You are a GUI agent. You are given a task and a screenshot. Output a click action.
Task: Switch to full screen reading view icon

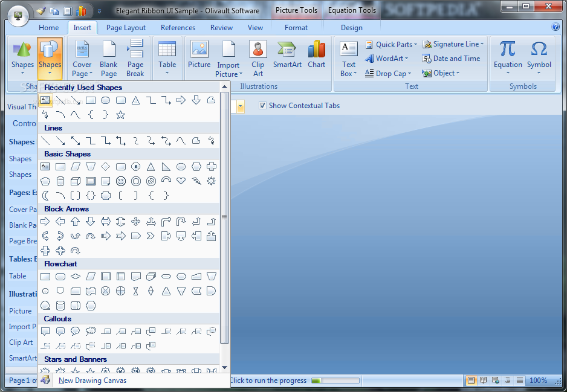coord(483,380)
